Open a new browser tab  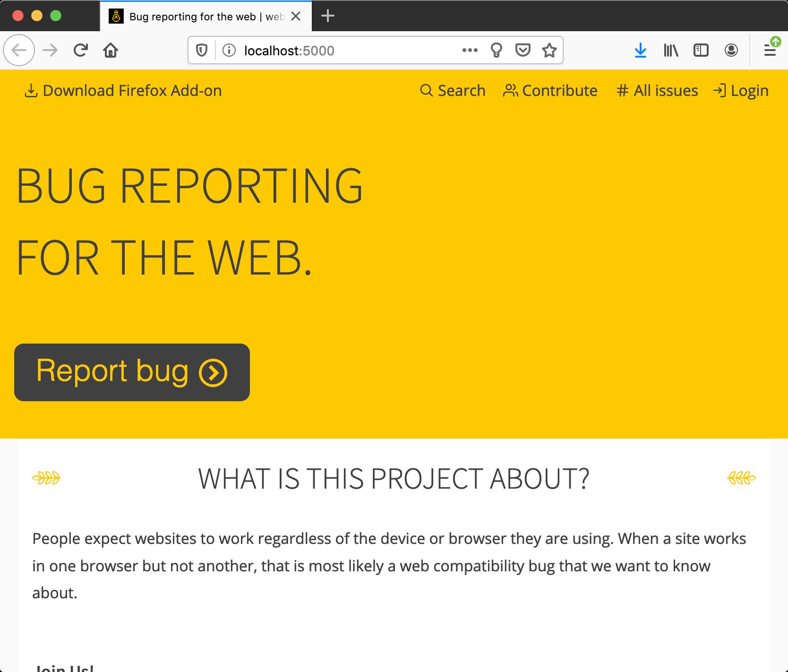pyautogui.click(x=327, y=16)
